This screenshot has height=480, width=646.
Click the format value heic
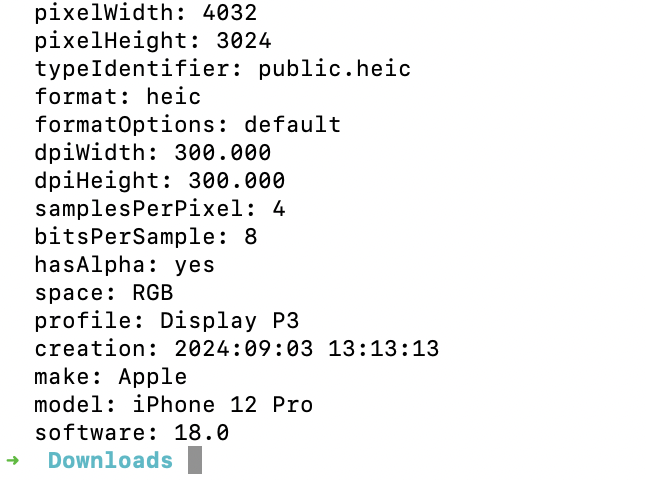click(x=174, y=97)
